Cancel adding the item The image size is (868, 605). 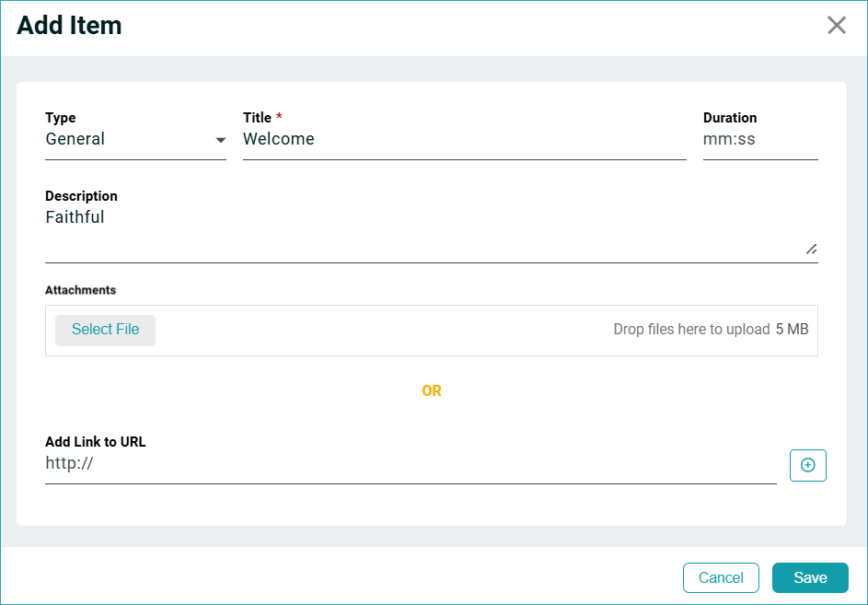pyautogui.click(x=720, y=577)
